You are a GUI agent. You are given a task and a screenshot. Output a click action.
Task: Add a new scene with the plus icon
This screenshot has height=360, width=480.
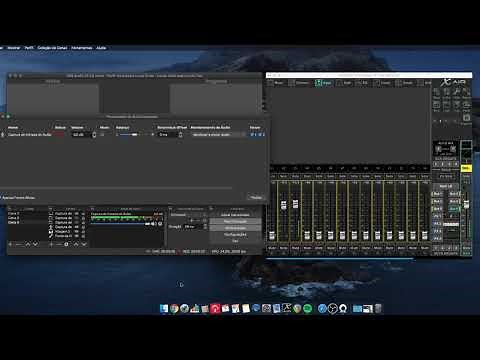pos(11,244)
